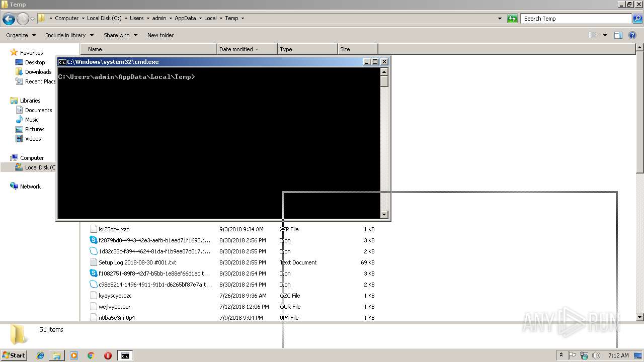Image resolution: width=644 pixels, height=362 pixels.
Task: Click the admin breadcrumb segment
Action: (x=159, y=18)
